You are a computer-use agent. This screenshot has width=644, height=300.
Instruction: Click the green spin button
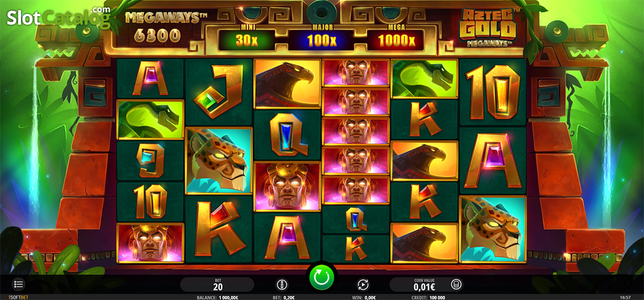pos(321,277)
